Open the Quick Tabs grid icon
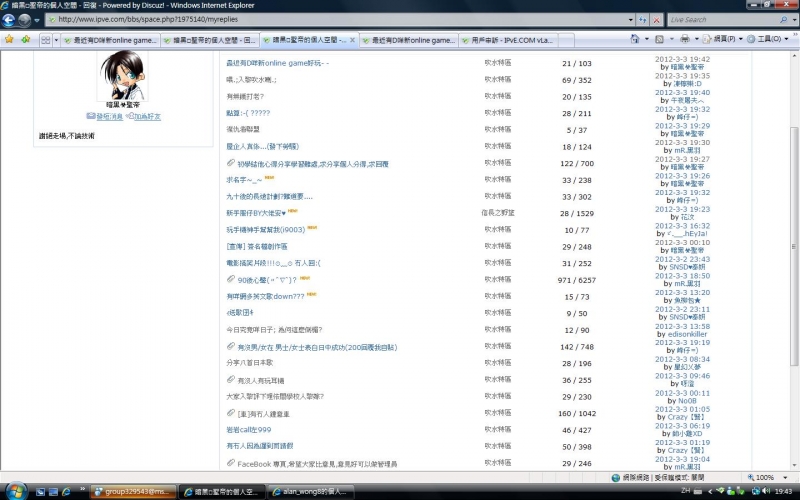The image size is (800, 500). tap(45, 40)
